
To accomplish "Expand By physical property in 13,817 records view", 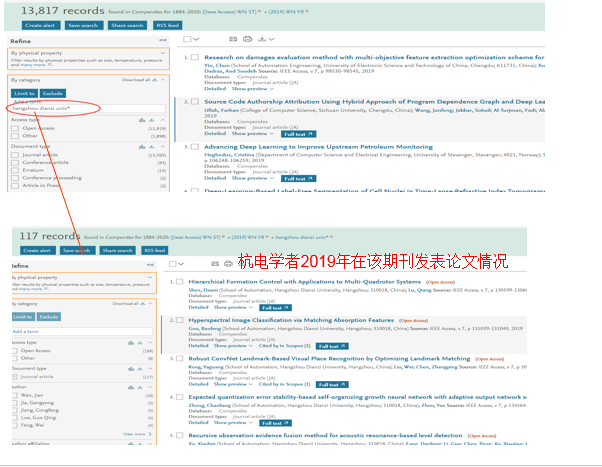I will pyautogui.click(x=163, y=53).
